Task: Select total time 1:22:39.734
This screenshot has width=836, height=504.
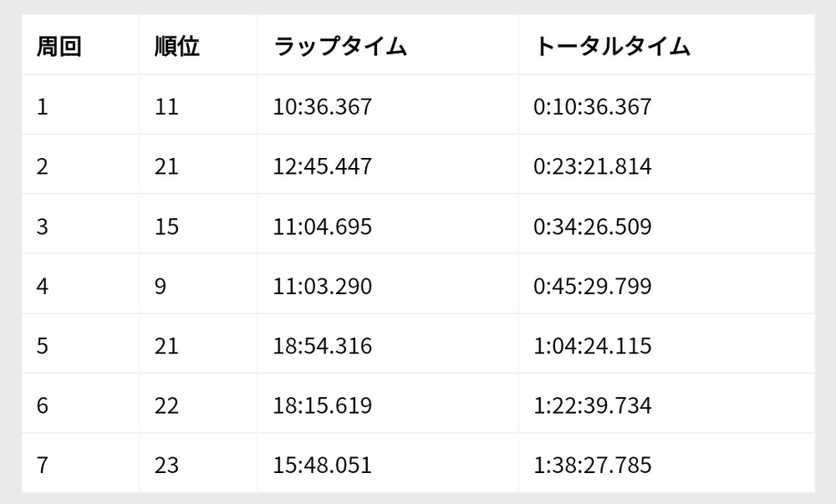Action: point(593,405)
